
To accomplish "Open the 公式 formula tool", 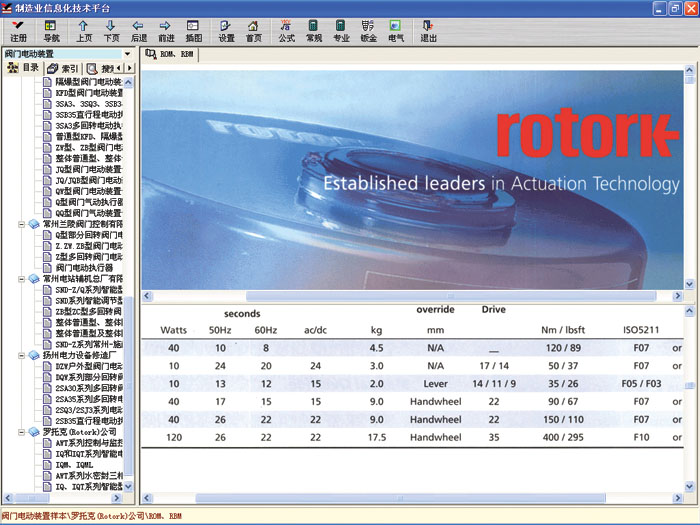I will pos(287,30).
